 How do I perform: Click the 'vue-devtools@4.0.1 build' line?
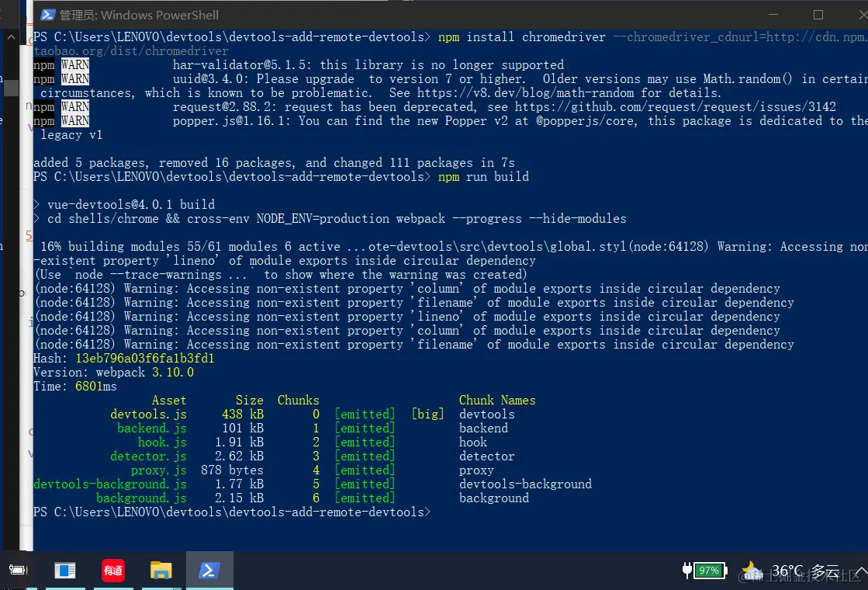pyautogui.click(x=130, y=204)
